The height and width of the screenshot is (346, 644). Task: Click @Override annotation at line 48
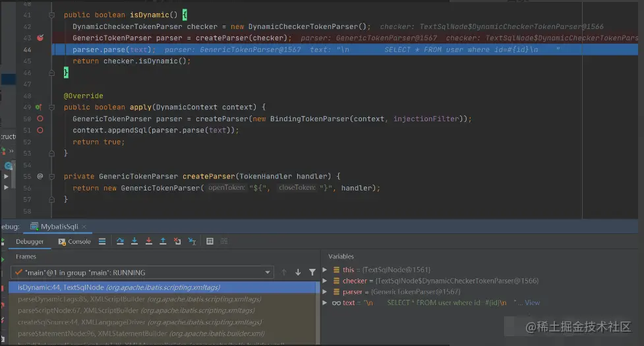83,96
